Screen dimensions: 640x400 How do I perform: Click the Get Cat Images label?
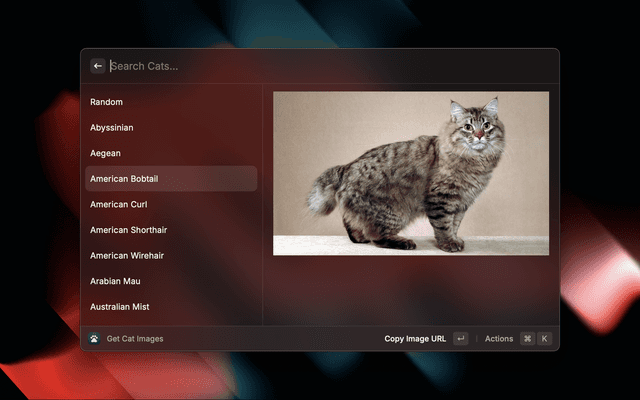[x=135, y=339]
